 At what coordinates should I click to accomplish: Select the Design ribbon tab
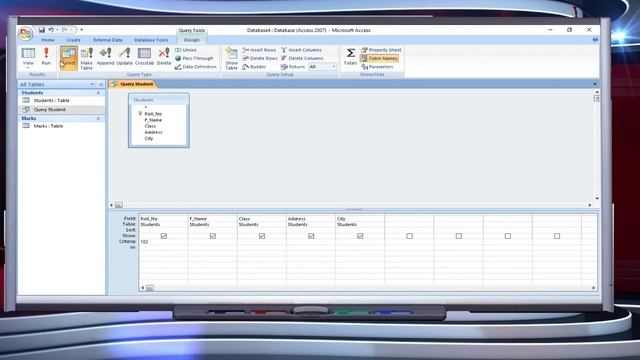point(191,40)
